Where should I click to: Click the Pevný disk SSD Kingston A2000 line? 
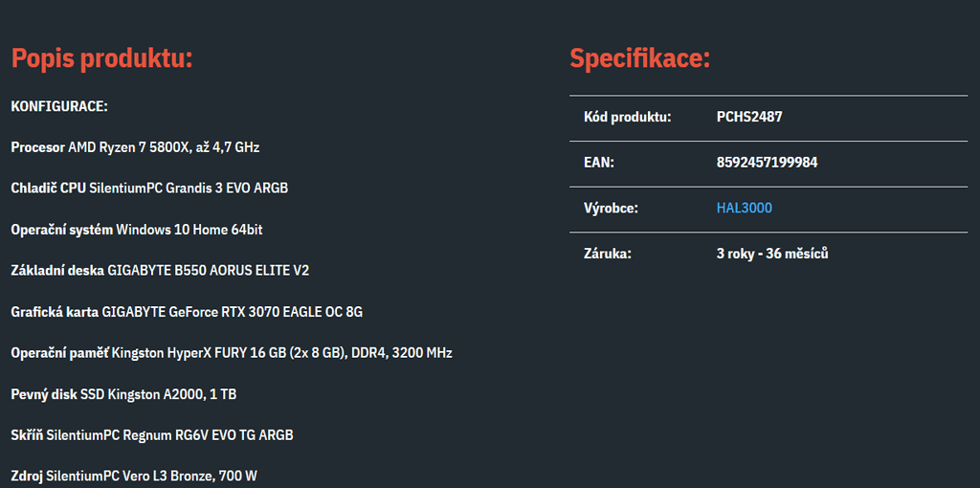(x=123, y=394)
